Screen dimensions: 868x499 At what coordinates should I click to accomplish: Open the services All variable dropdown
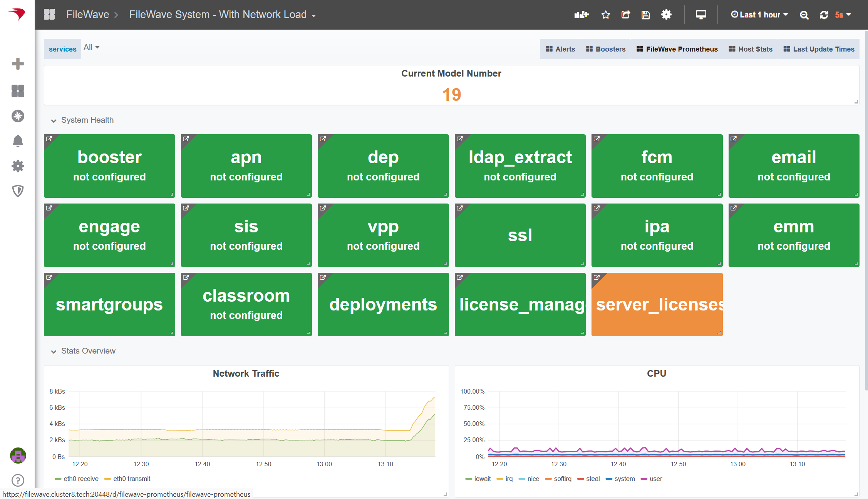(x=91, y=47)
